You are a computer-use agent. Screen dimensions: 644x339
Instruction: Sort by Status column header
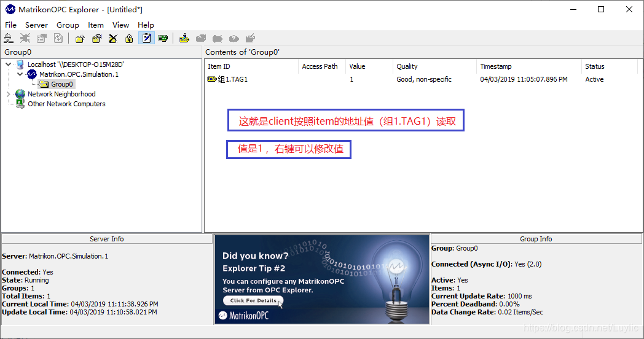coord(610,66)
